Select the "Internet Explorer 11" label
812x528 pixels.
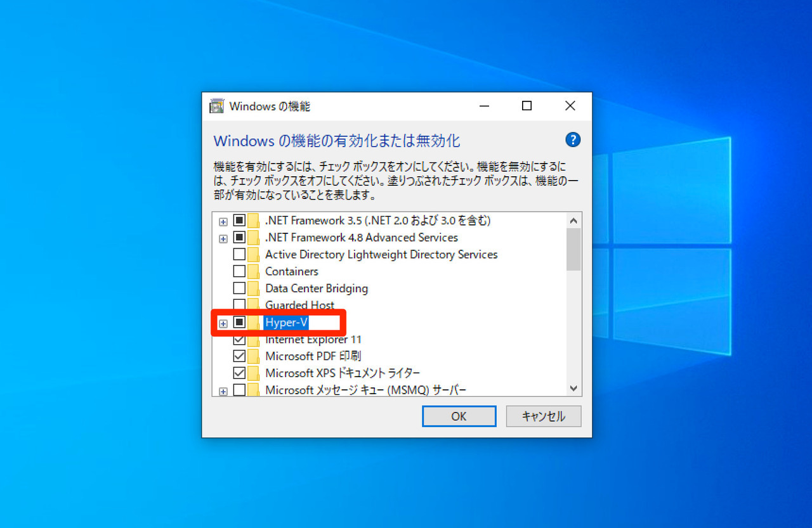313,340
